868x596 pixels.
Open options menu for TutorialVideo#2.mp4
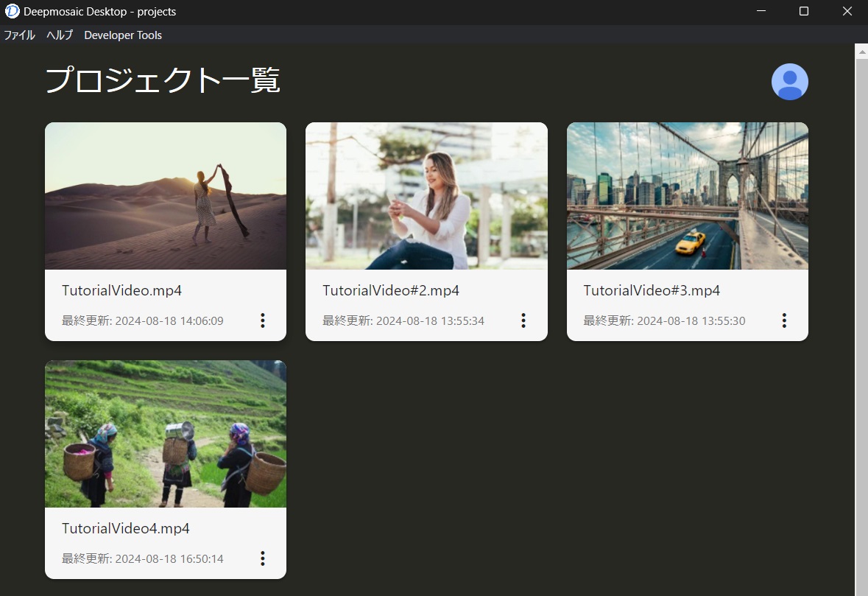click(523, 320)
